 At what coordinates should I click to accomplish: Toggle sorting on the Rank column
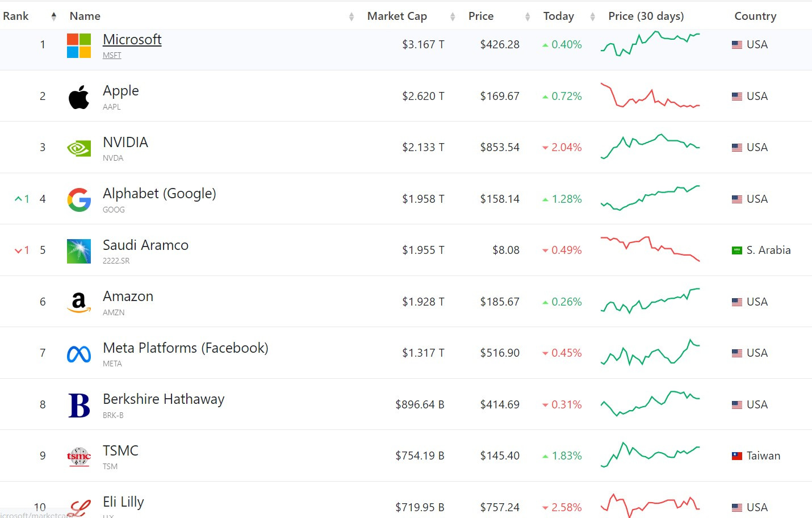tap(53, 16)
